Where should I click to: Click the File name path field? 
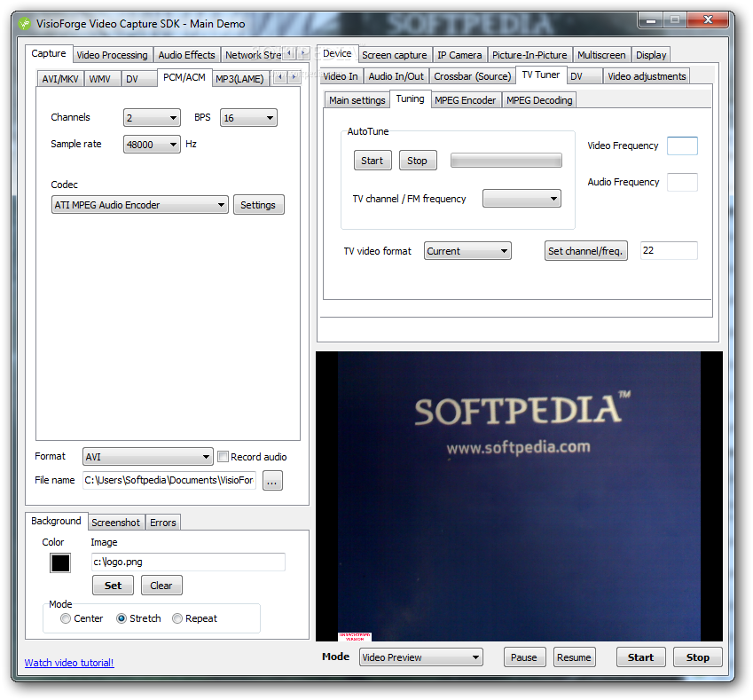[169, 480]
